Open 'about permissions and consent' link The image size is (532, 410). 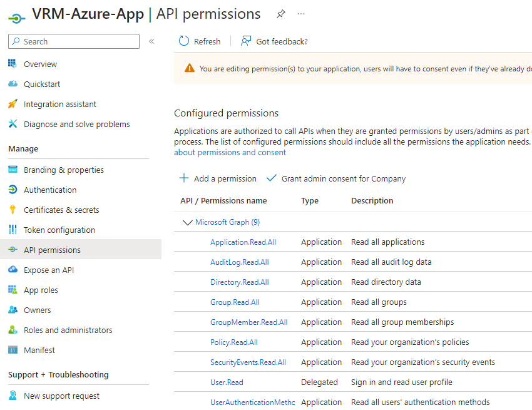pos(230,152)
